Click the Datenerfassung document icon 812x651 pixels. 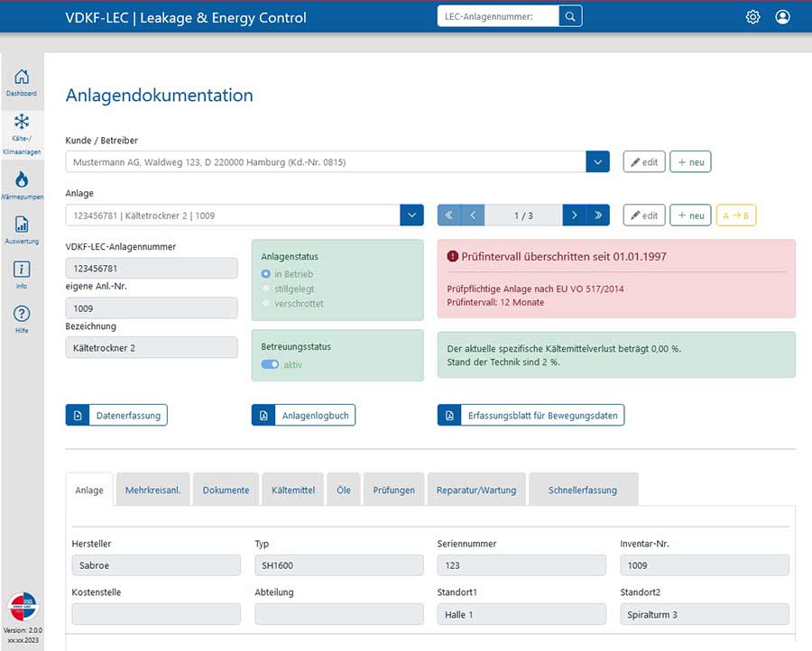pyautogui.click(x=78, y=415)
